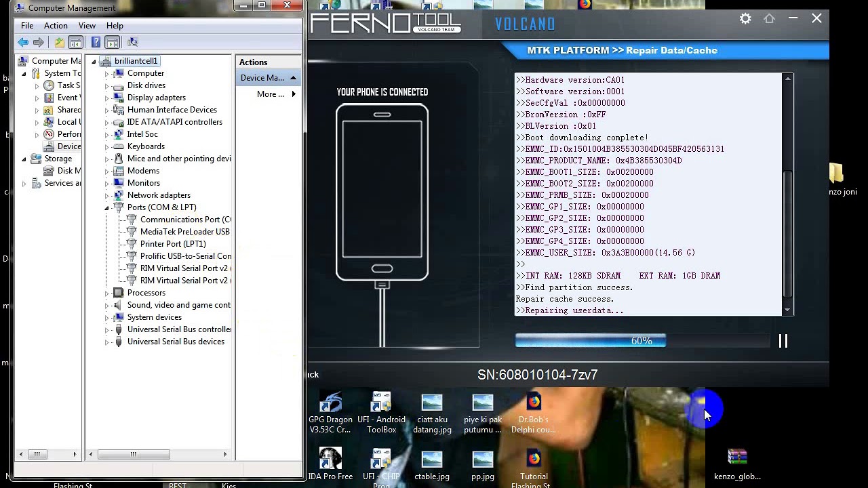This screenshot has height=488, width=868.
Task: Click the log scrollbar bottom arrow
Action: [x=788, y=310]
